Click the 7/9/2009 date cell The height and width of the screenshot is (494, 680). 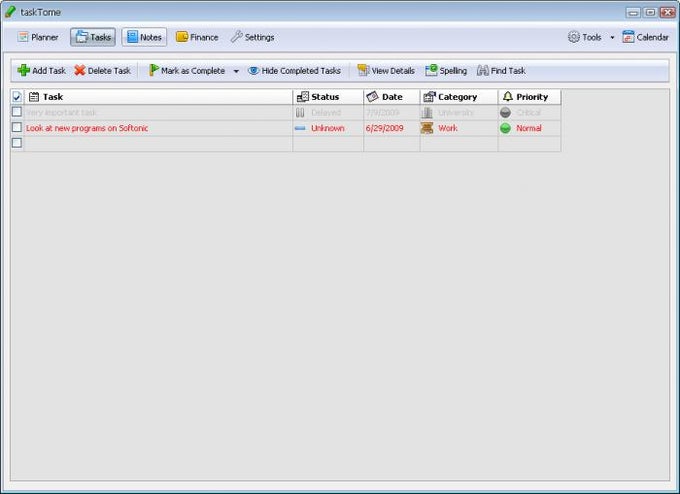392,112
